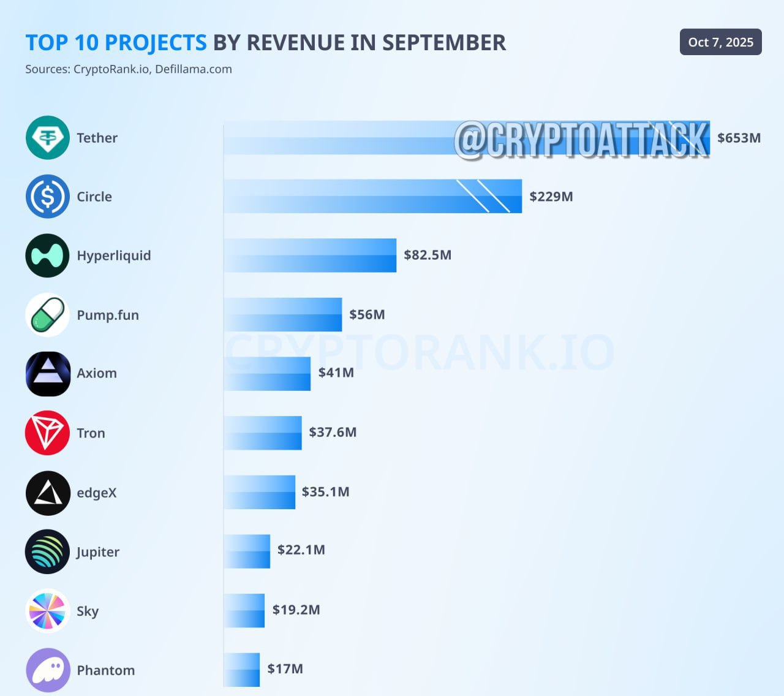Click the Jupiter revenue bar
Viewport: 784px width, 696px height.
click(x=247, y=551)
